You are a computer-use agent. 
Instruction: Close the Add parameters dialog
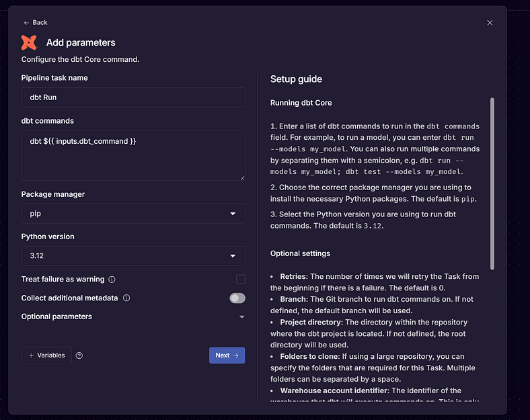pos(490,23)
